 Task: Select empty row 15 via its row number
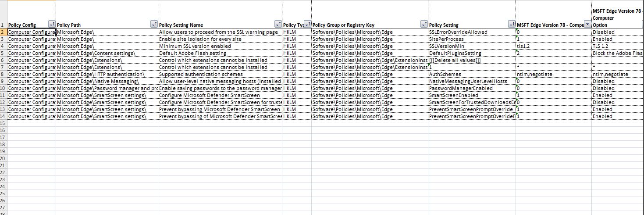pos(4,123)
